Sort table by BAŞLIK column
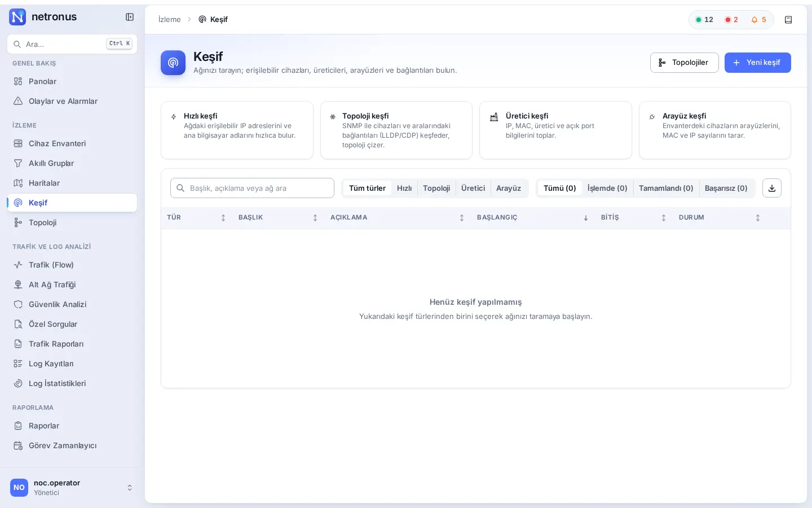The image size is (812, 508). tap(278, 218)
